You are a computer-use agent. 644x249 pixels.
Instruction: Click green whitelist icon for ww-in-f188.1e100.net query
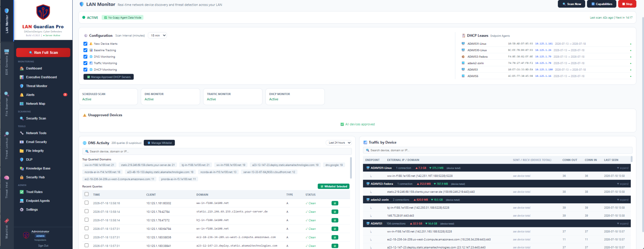click(335, 203)
